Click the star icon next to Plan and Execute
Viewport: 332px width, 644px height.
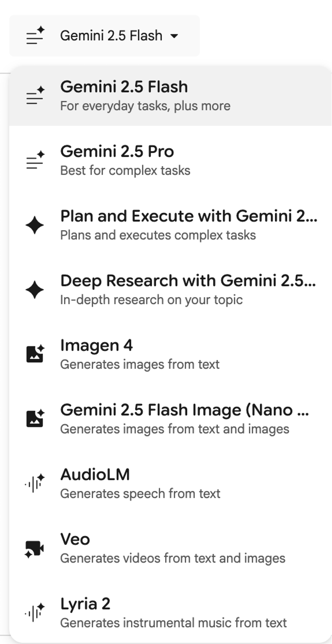pyautogui.click(x=35, y=225)
